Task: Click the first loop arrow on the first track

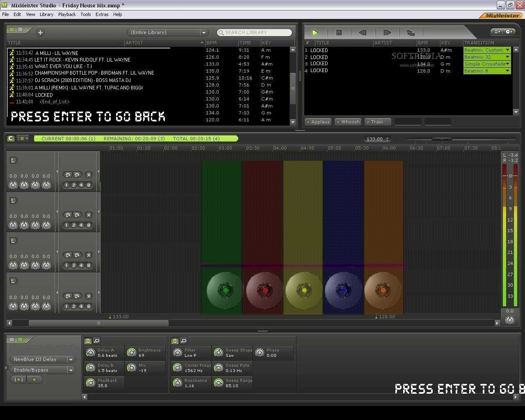Action: [x=68, y=175]
